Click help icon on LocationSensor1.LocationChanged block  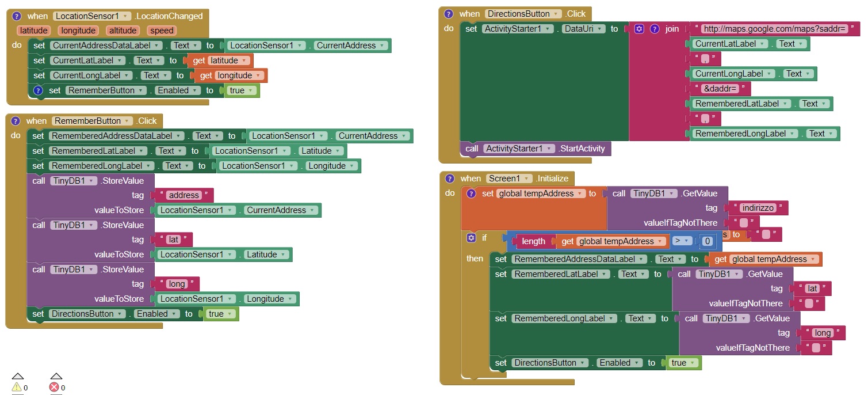click(x=16, y=16)
